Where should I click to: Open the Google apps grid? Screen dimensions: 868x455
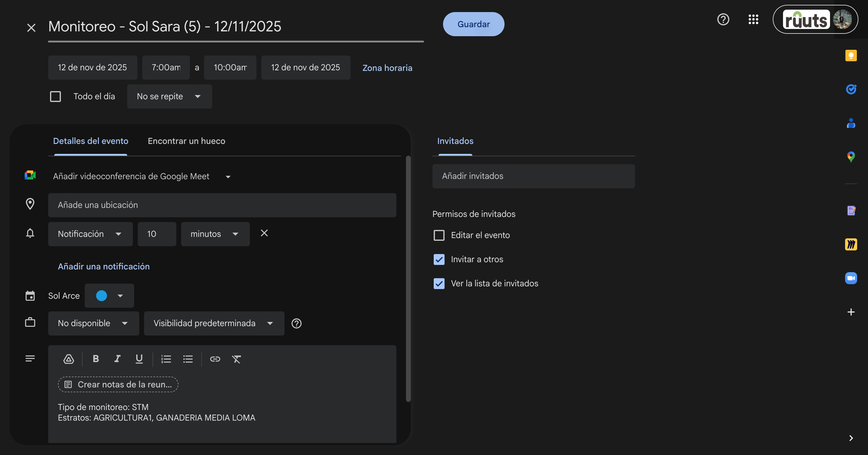(x=753, y=20)
